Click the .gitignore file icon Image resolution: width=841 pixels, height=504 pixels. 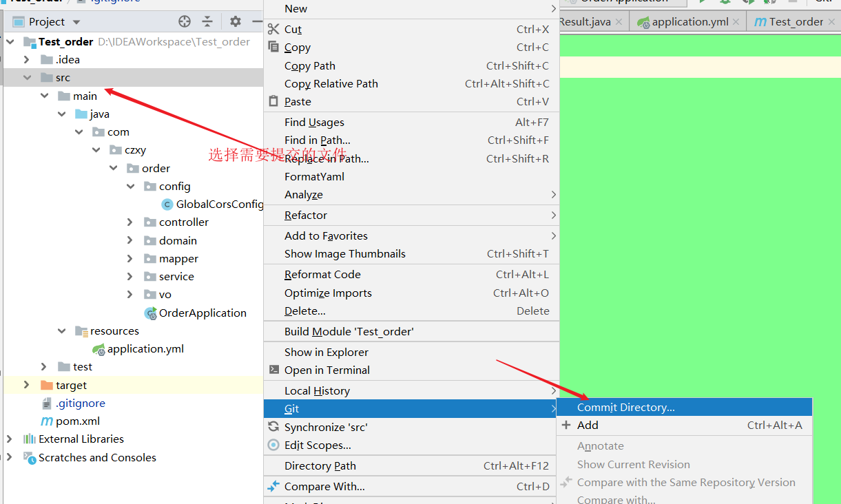pos(47,403)
